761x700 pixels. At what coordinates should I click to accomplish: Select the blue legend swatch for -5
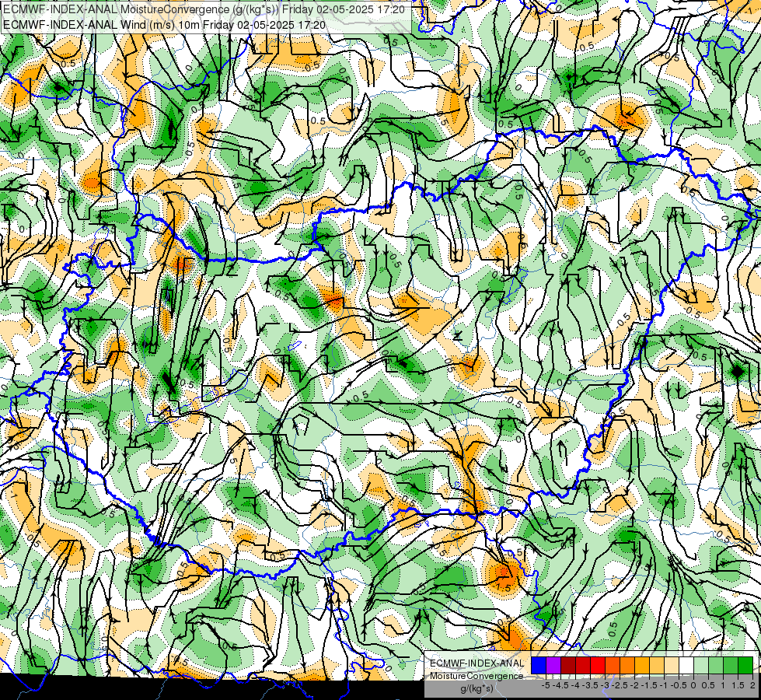click(x=539, y=665)
